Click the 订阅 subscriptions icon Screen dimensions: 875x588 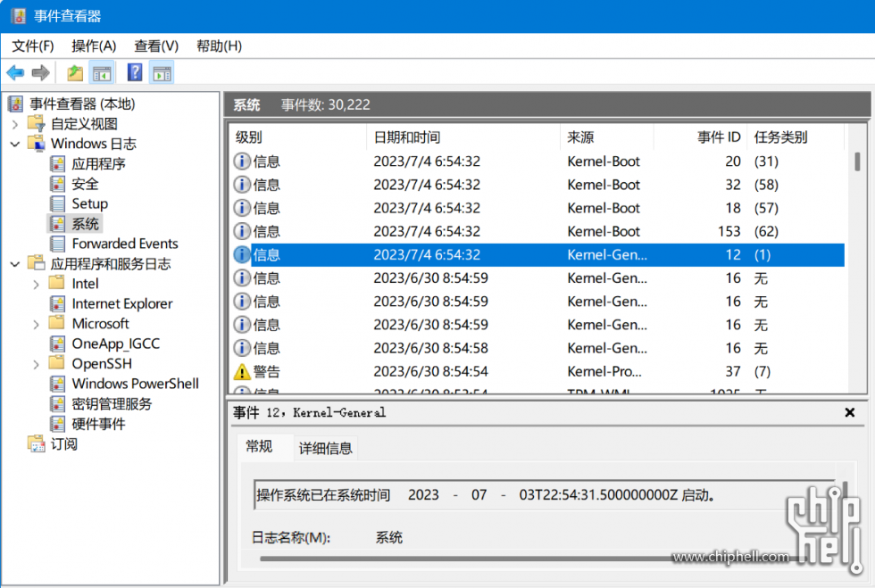point(37,444)
